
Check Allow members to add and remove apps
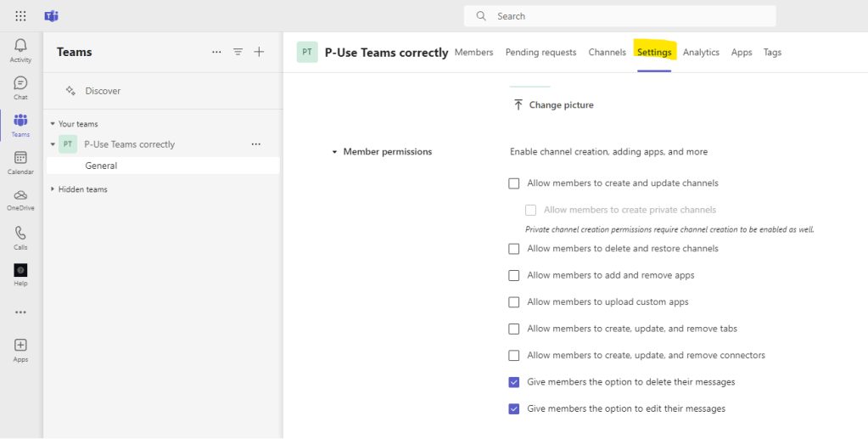pyautogui.click(x=514, y=276)
